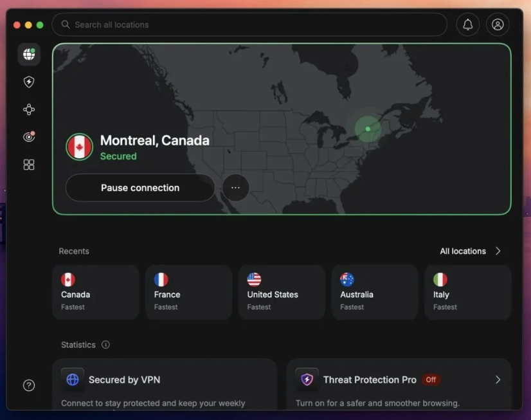Open Threat Protection shield icon in sidebar

[29, 82]
